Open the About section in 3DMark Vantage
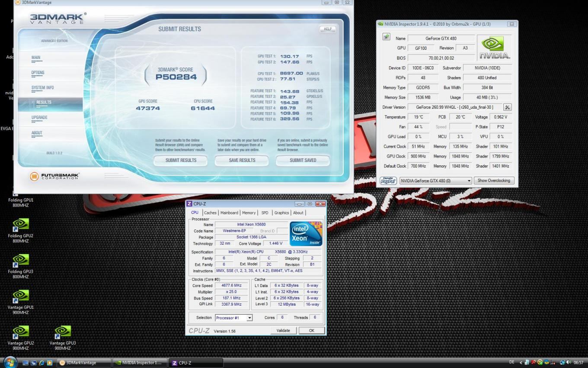This screenshot has height=368, width=588. [x=37, y=133]
